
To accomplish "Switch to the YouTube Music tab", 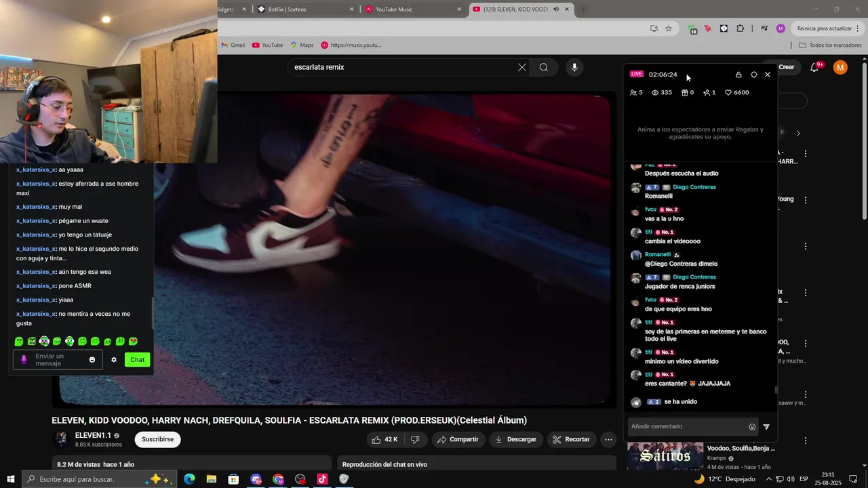I will tap(412, 9).
